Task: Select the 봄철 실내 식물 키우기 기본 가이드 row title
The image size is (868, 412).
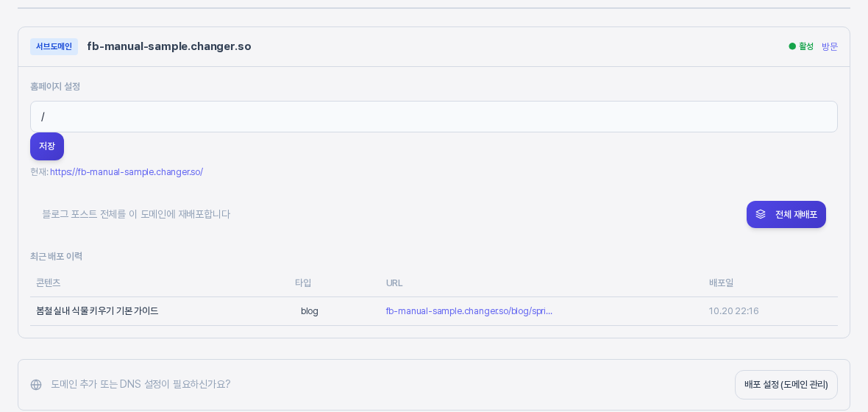Action: [x=97, y=311]
